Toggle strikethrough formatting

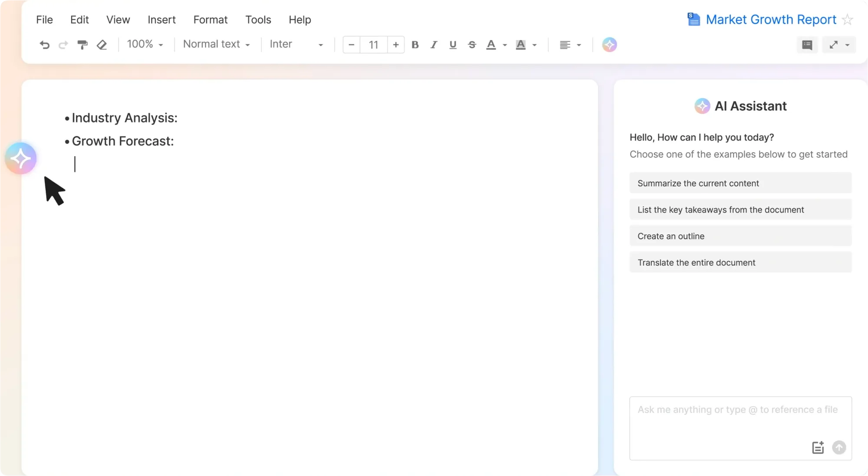tap(472, 45)
